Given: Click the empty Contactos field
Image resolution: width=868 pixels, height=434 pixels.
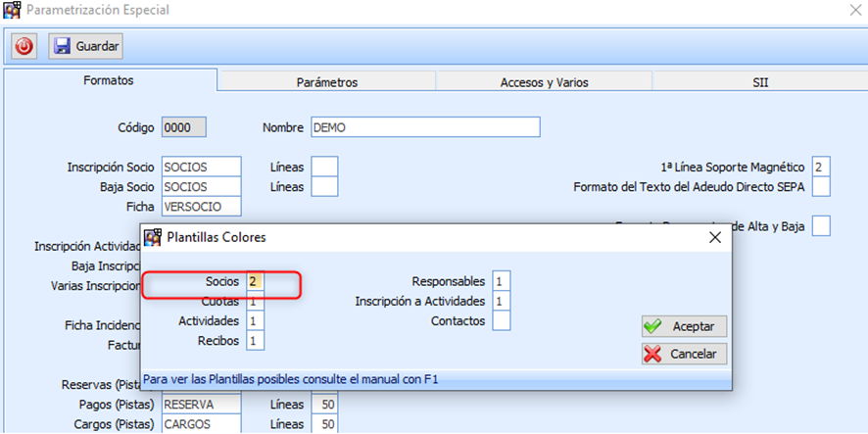Looking at the screenshot, I should click(502, 321).
